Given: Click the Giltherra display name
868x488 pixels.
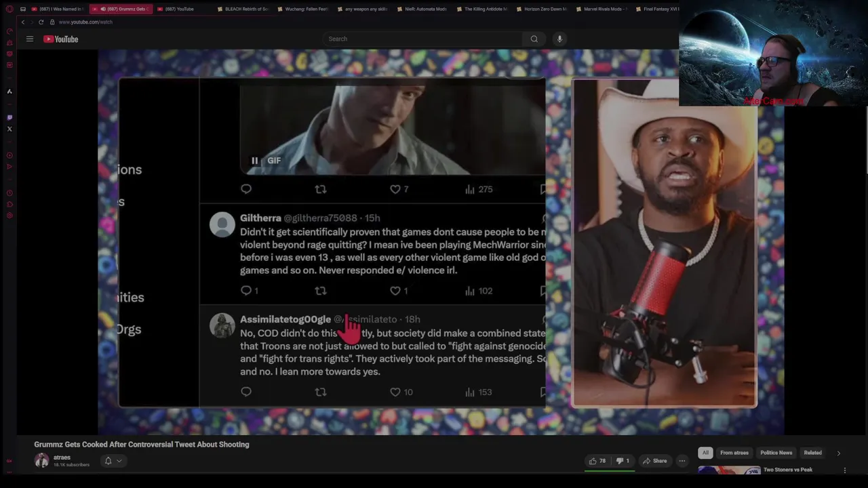Looking at the screenshot, I should (260, 218).
